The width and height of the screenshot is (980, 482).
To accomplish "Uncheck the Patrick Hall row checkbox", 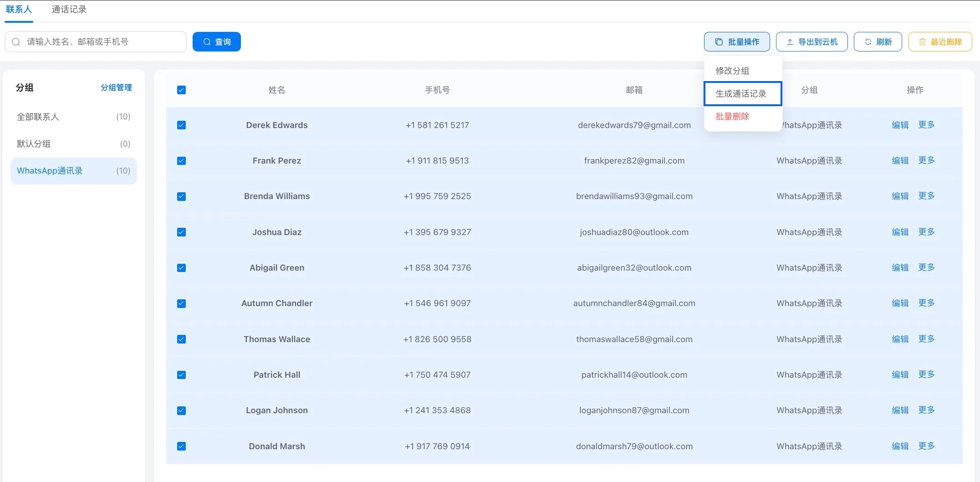I will point(181,375).
